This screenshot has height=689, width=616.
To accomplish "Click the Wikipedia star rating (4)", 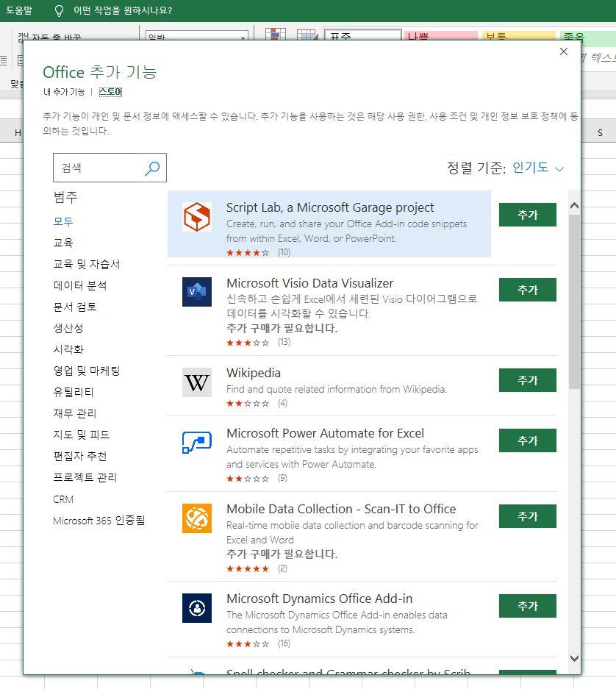I will tap(248, 404).
